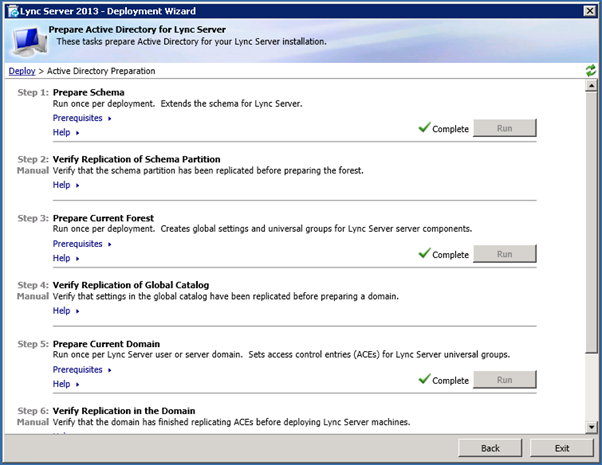602x465 pixels.
Task: Click Run button for Prepare Current Domain
Action: [504, 380]
